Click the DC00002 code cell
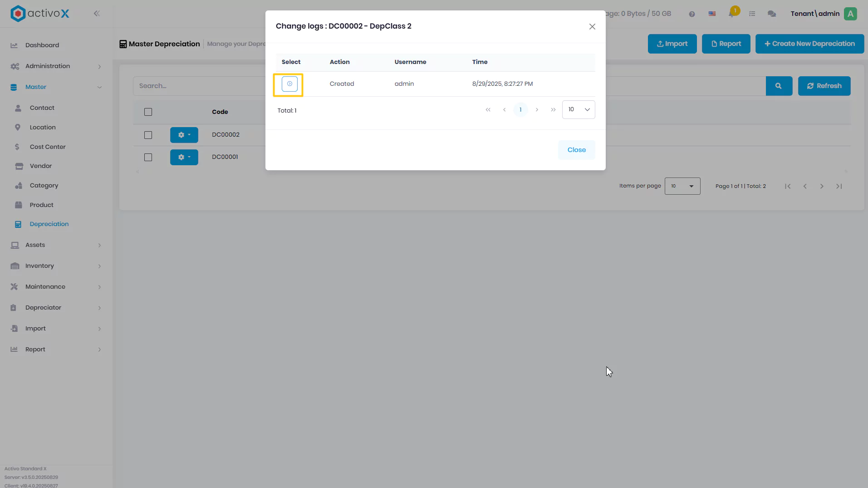This screenshot has width=868, height=488. tap(226, 135)
